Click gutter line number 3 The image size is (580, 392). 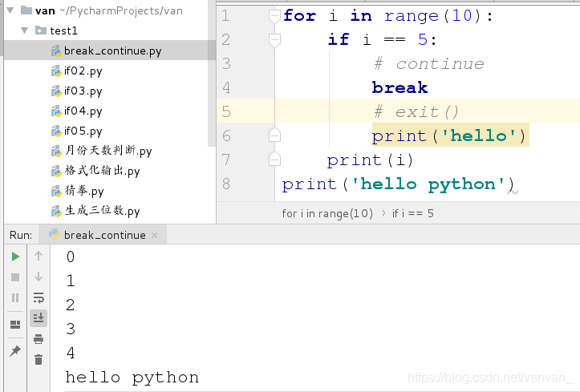[x=226, y=63]
